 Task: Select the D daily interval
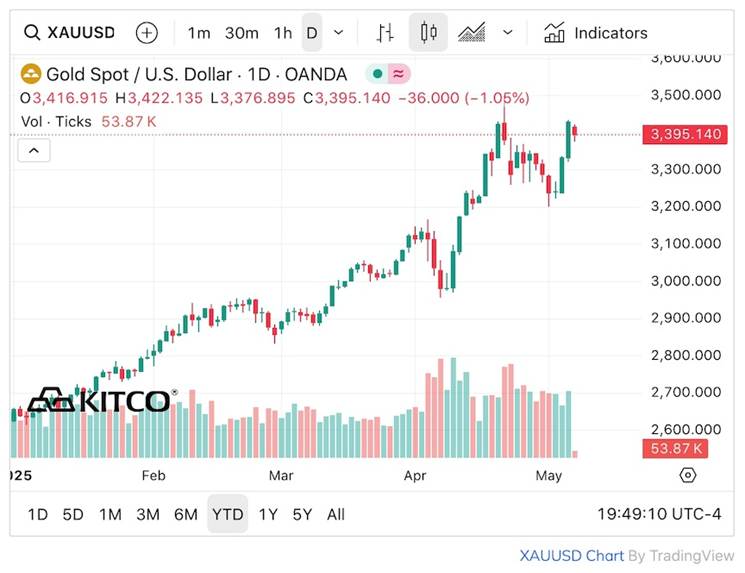(312, 33)
